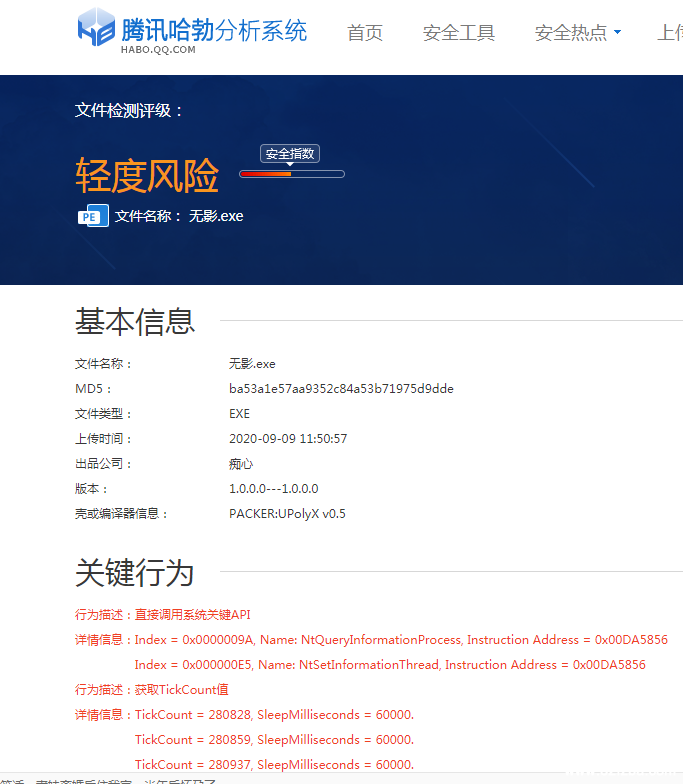This screenshot has height=784, width=683.
Task: Click the PACKER:UPolyX v0.5 info
Action: click(287, 514)
